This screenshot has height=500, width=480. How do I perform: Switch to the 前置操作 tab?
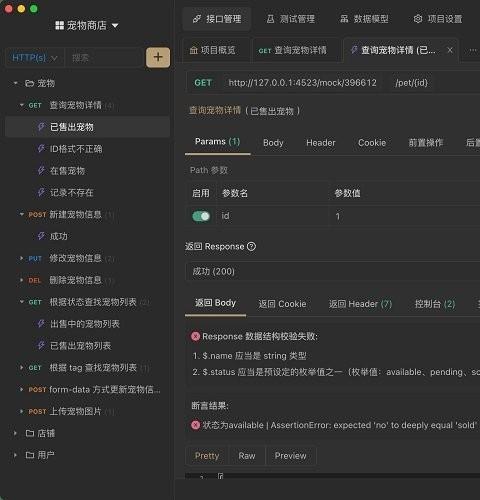pos(426,143)
